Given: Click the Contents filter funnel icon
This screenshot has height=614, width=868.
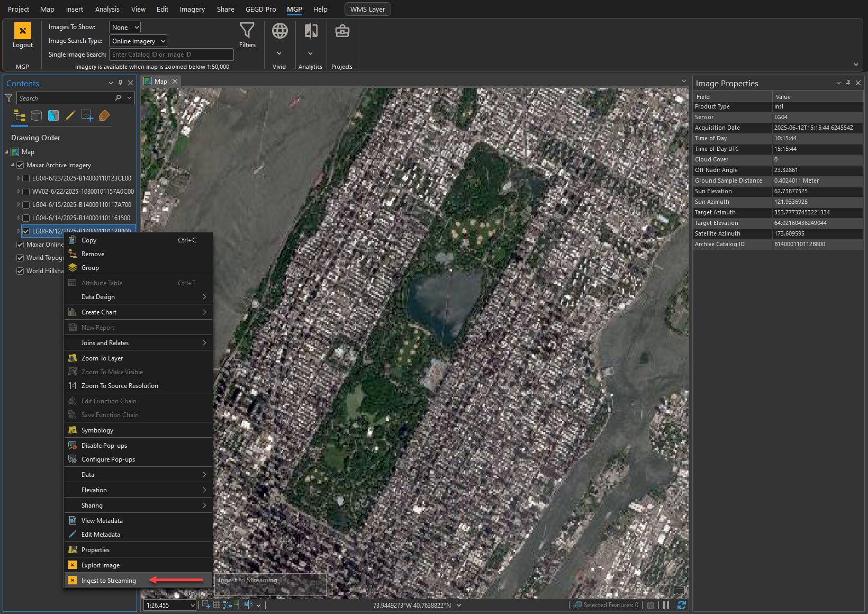Looking at the screenshot, I should pyautogui.click(x=9, y=98).
